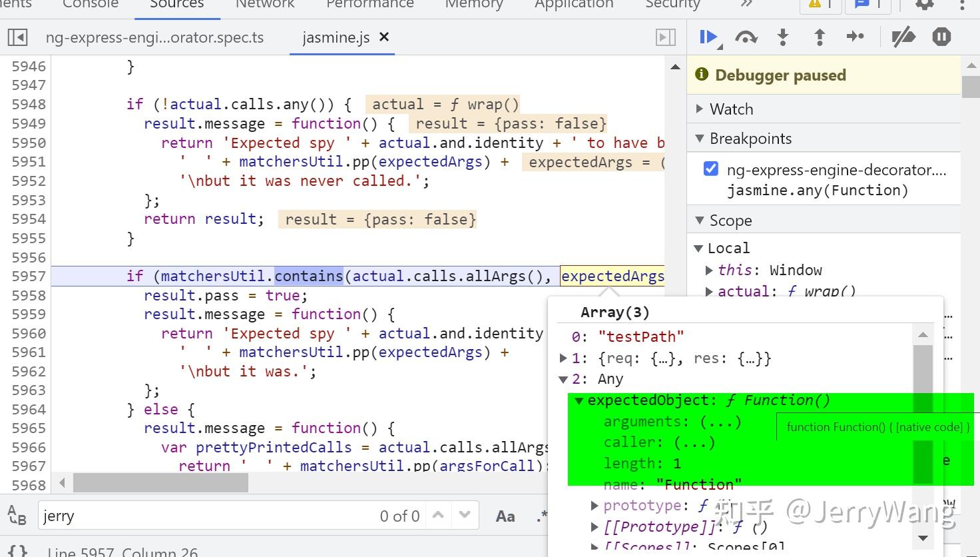Click the editor horizontal scrollbar thumb
Viewport: 980px width, 557px height.
pos(160,482)
